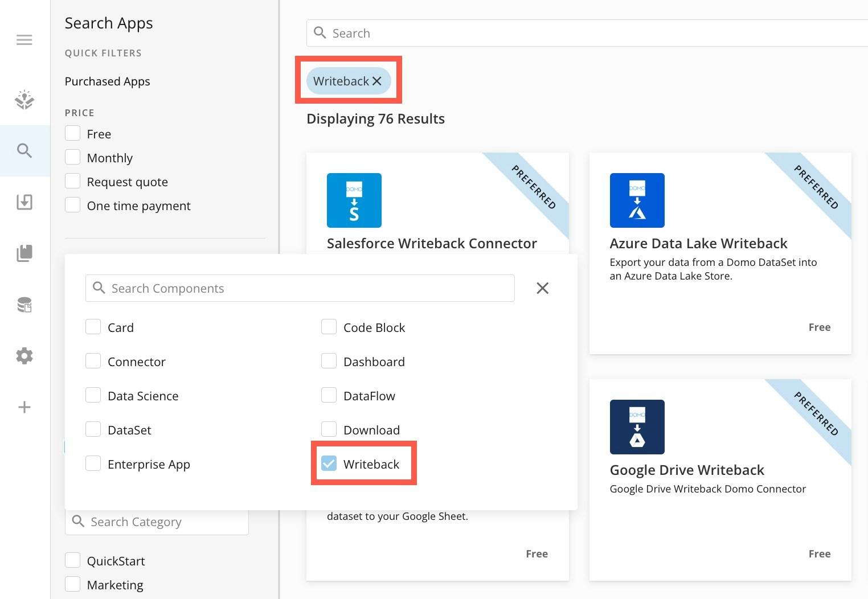Open the library stack sidebar icon
The height and width of the screenshot is (599, 868).
coord(24,253)
